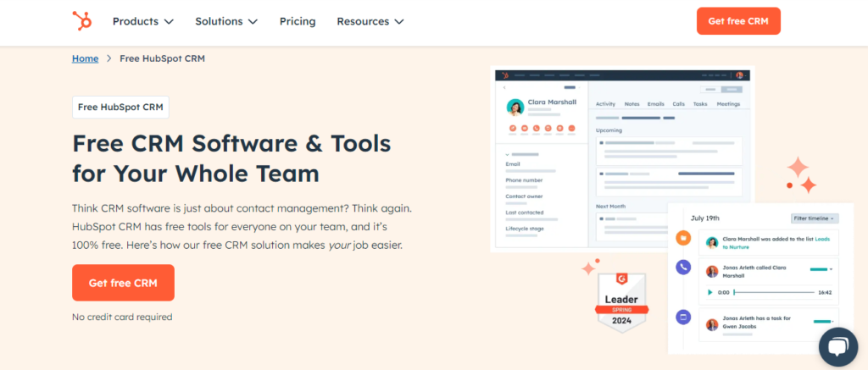Screen dimensions: 868x370
Task: Open the Filter timeline dropdown
Action: pyautogui.click(x=815, y=218)
